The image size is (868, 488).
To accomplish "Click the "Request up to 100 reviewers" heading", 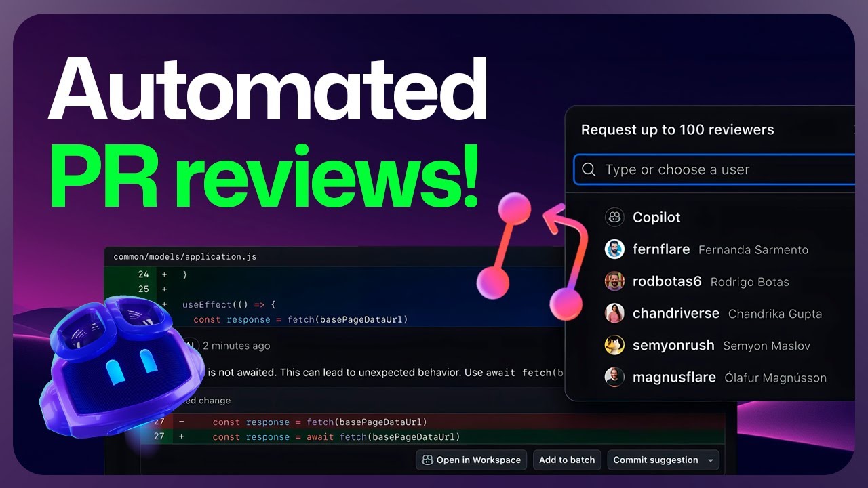I will [677, 129].
